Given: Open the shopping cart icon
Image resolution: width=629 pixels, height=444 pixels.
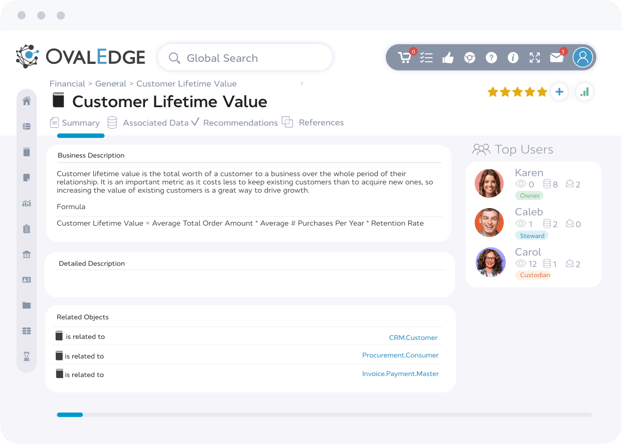Looking at the screenshot, I should (x=405, y=58).
